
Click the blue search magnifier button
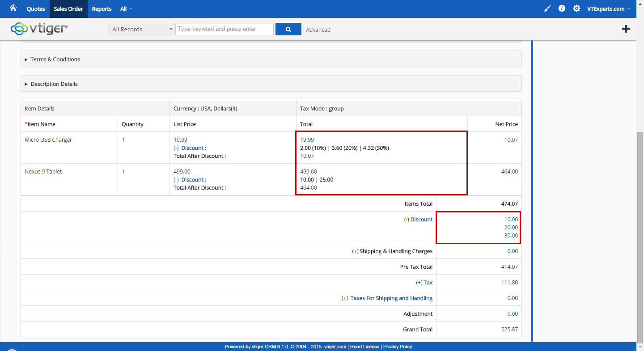click(288, 29)
